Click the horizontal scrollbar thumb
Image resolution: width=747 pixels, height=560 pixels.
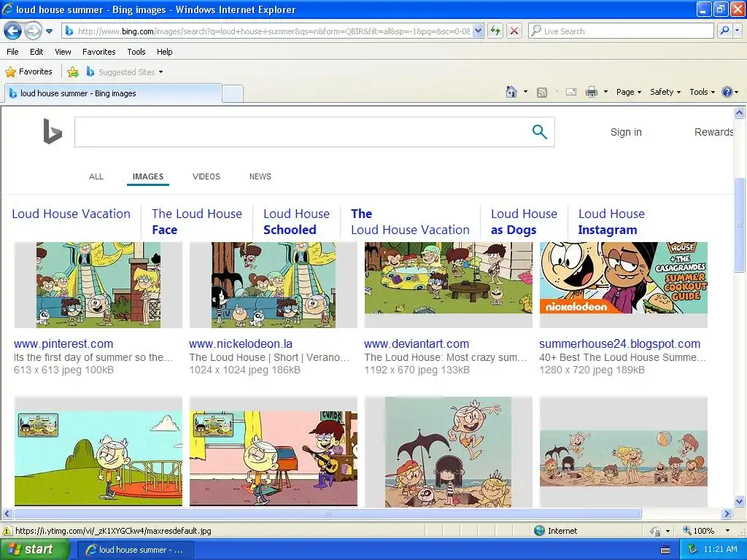328,514
